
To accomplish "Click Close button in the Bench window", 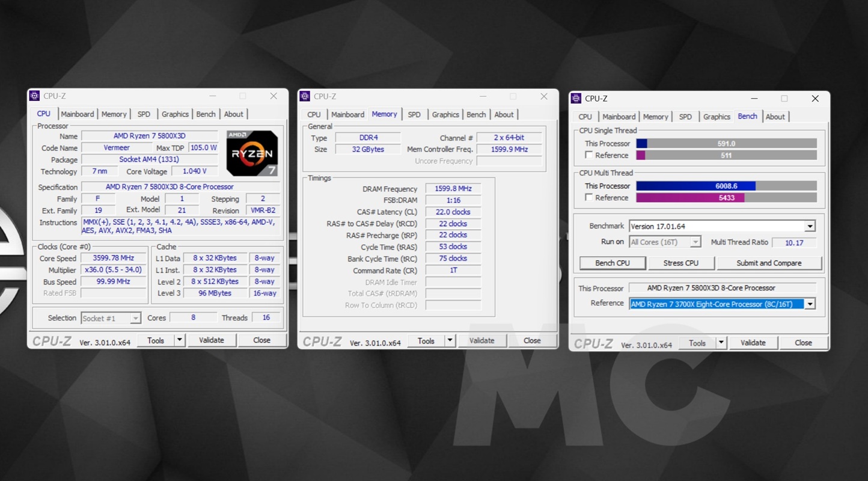I will (x=803, y=343).
